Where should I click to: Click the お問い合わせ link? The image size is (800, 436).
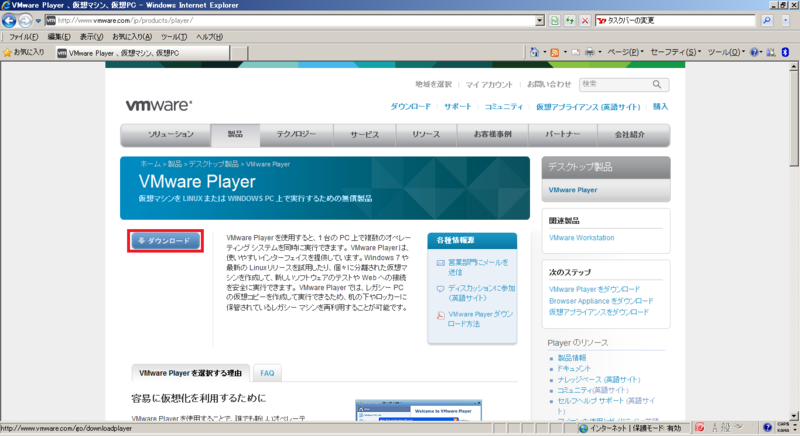(x=548, y=84)
